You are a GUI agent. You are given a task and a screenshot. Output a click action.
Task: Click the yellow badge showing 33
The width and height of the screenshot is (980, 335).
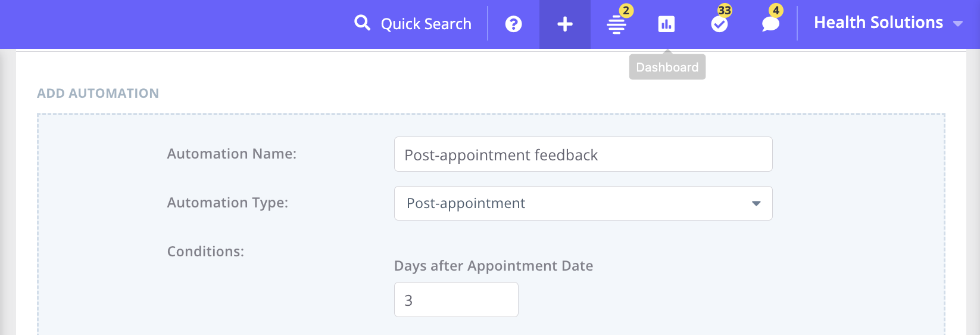pos(725,11)
